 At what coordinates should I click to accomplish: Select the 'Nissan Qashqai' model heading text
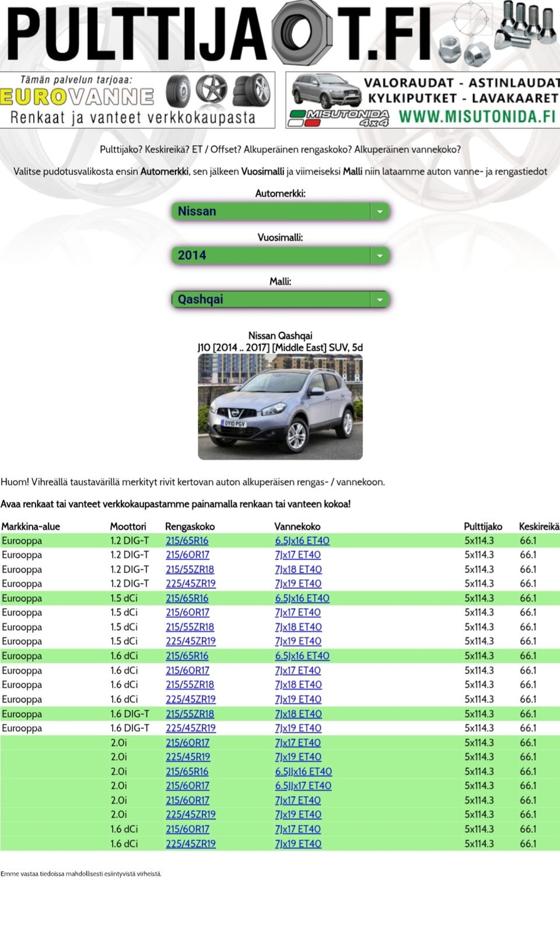(280, 336)
